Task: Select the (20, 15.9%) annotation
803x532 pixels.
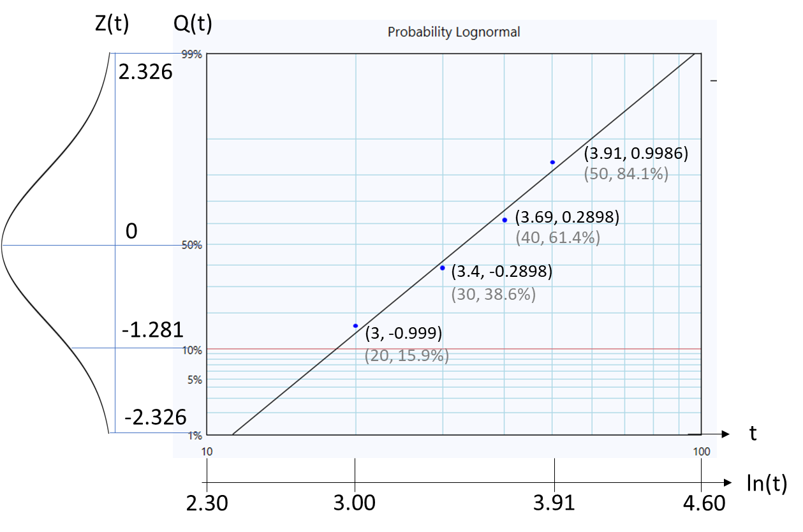Action: tap(406, 356)
